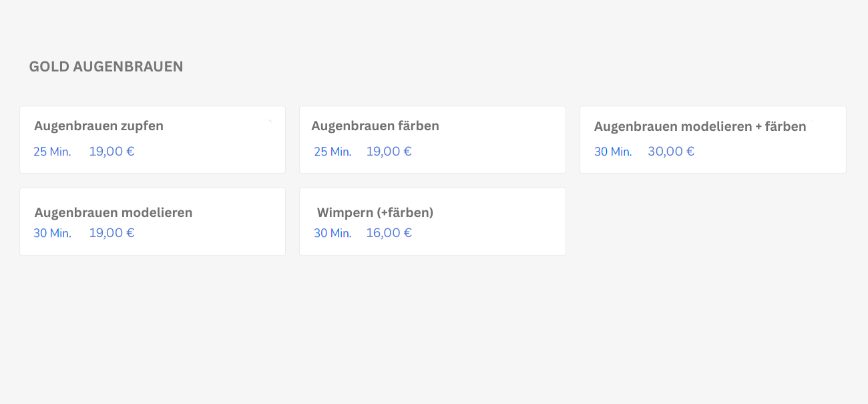Select the Augenbrauen zupfen service title

tap(99, 126)
